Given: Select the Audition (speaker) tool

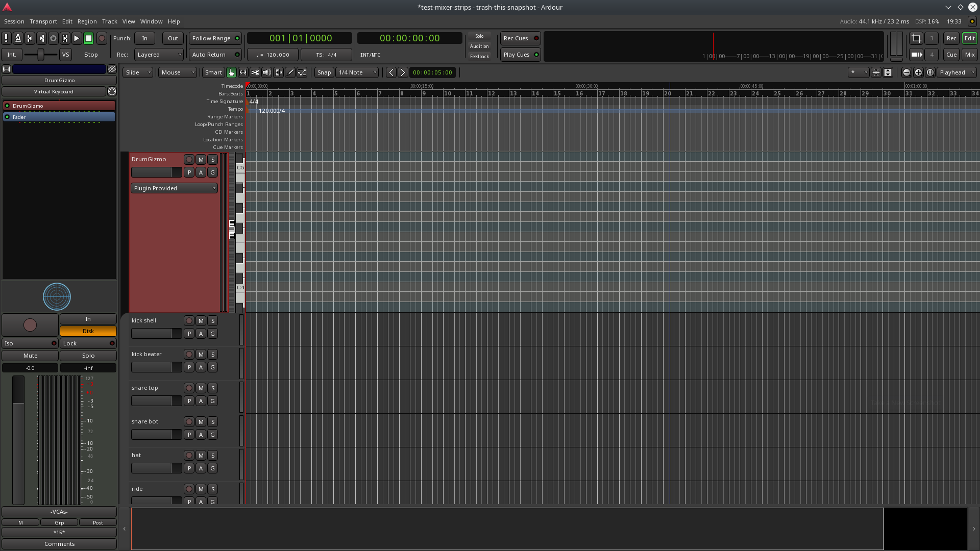Looking at the screenshot, I should [x=266, y=72].
